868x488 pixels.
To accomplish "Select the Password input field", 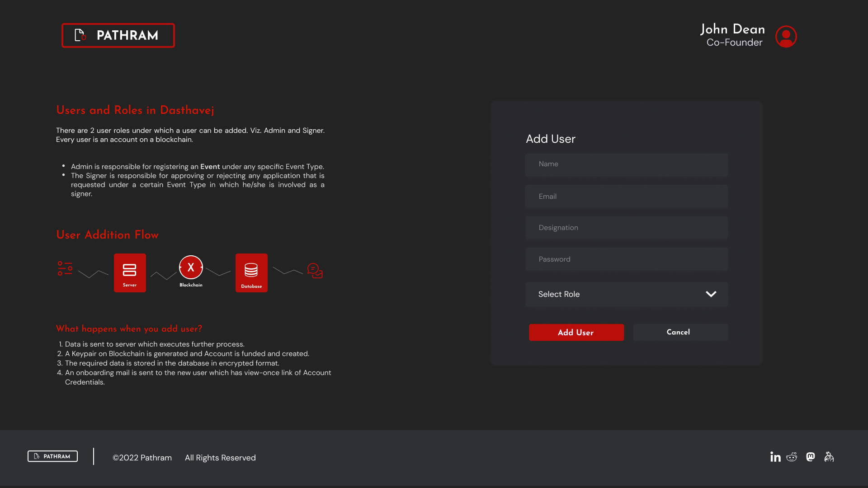I will [626, 259].
